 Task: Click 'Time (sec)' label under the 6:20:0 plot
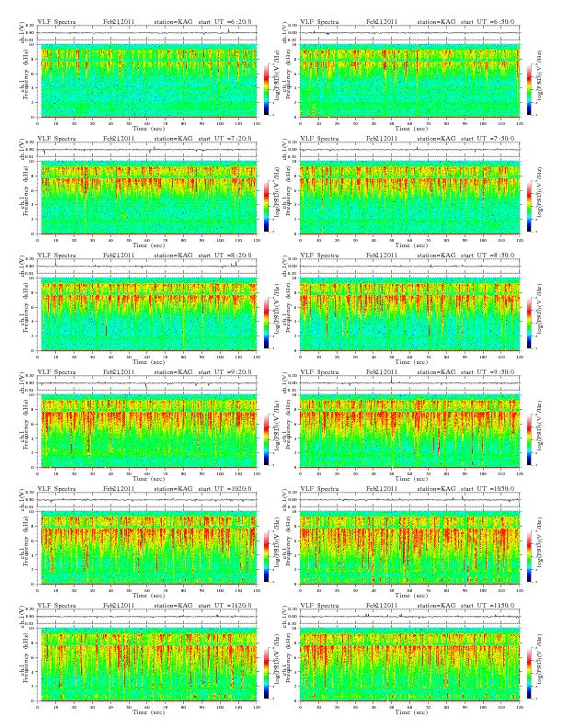click(149, 128)
